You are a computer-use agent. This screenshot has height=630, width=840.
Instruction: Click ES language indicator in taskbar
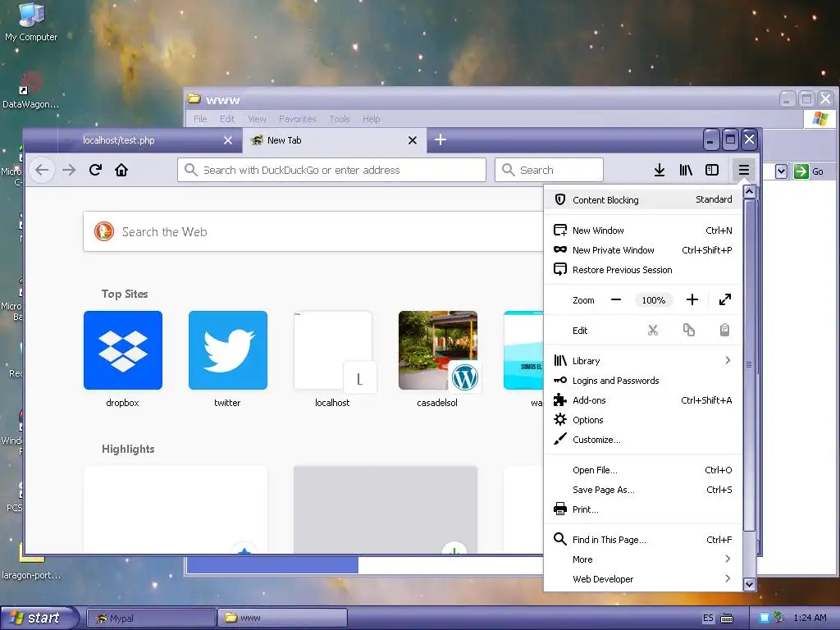(x=708, y=619)
